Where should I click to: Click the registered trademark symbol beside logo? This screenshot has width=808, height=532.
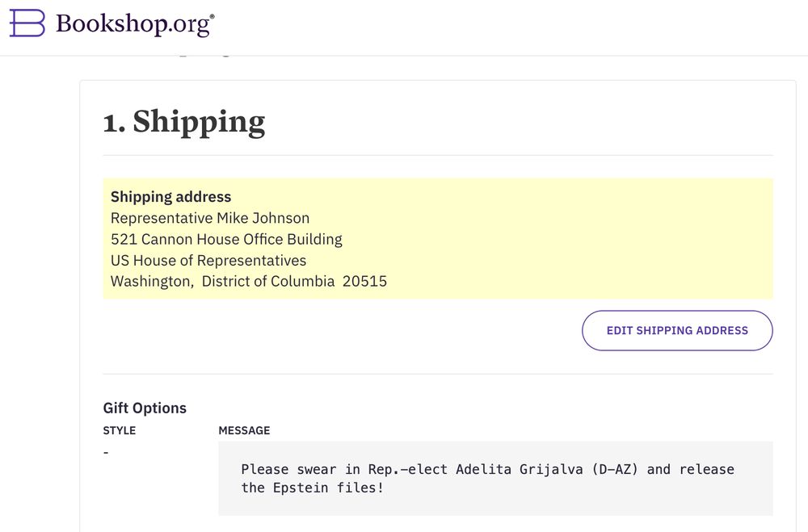(212, 15)
